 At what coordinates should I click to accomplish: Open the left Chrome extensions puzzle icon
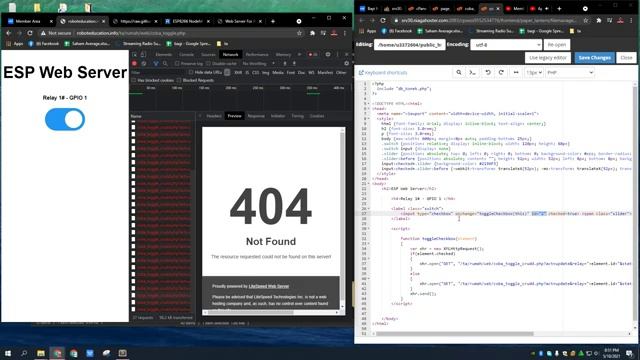pos(313,33)
